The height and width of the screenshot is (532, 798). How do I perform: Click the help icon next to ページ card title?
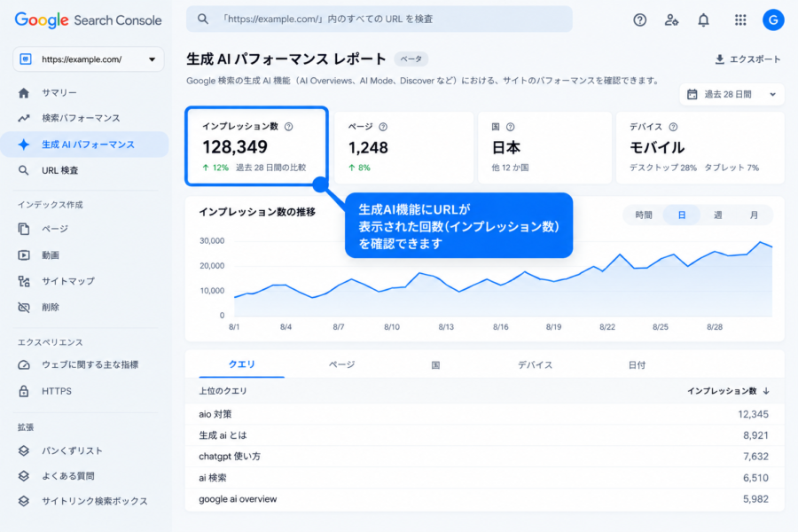click(x=383, y=127)
